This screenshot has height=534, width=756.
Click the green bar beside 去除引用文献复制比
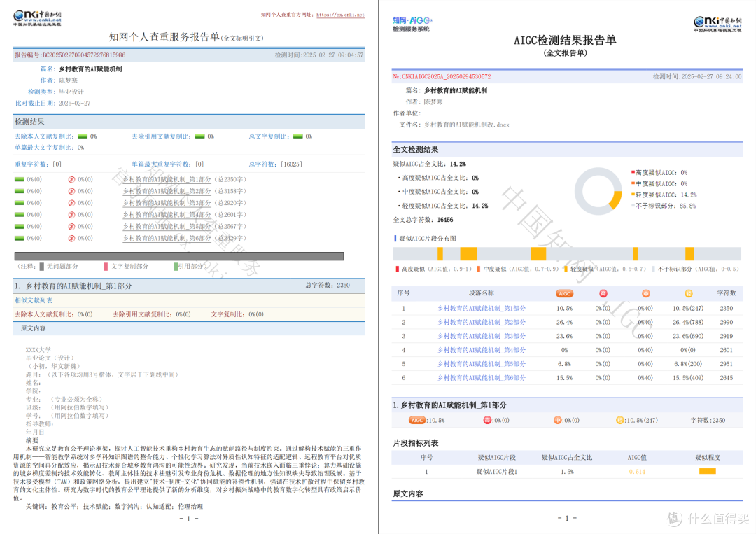click(200, 136)
